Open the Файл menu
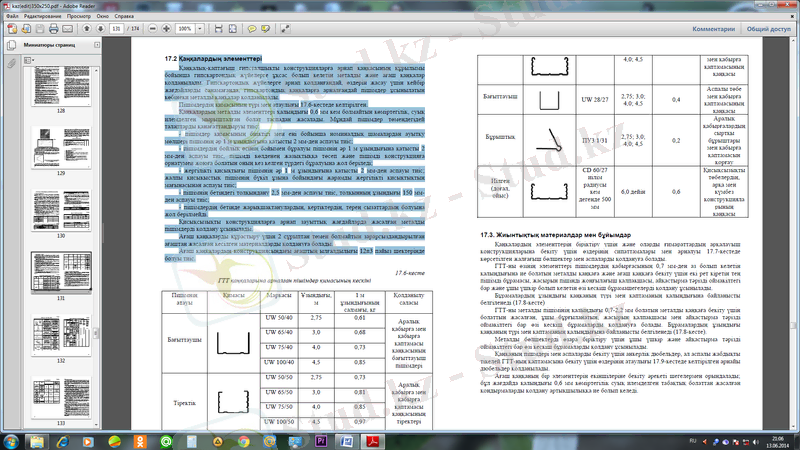Screen dimensions: 800x450 [x=13, y=17]
